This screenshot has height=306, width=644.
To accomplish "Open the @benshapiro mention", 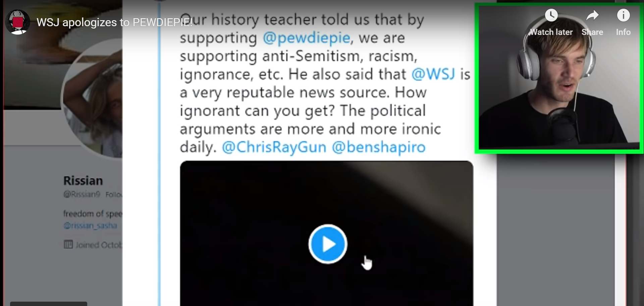I will (x=379, y=147).
